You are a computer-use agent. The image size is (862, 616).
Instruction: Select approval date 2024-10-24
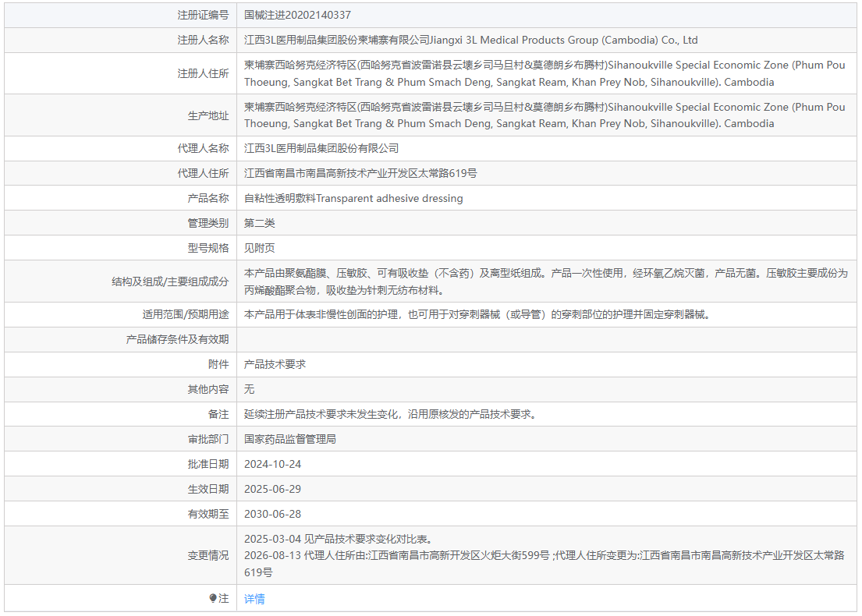coord(273,464)
